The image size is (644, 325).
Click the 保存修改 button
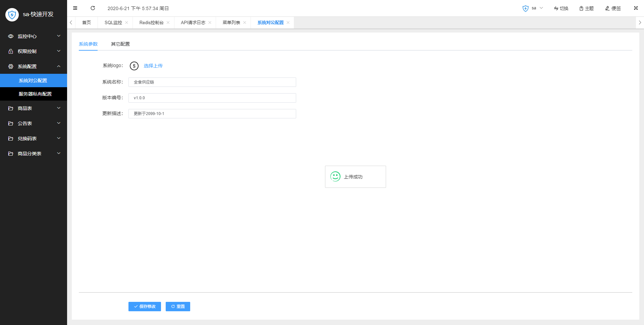[x=145, y=307]
